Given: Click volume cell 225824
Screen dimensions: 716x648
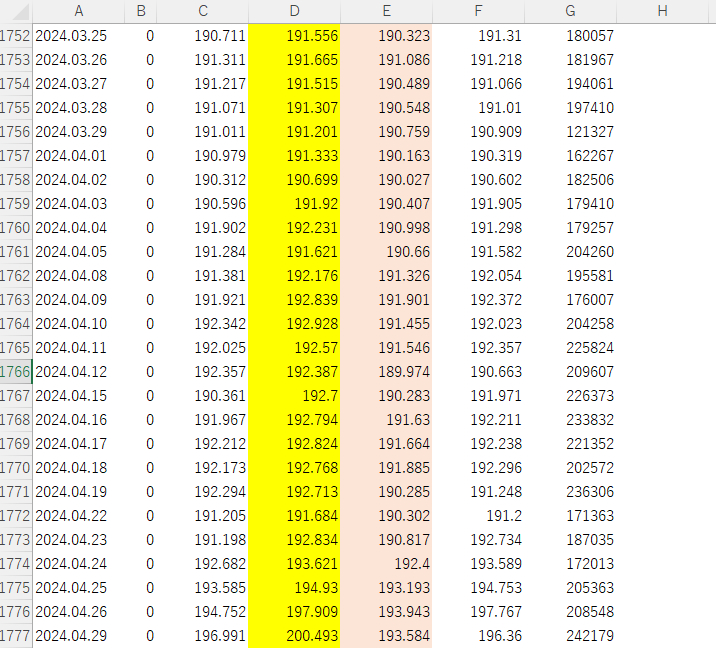Looking at the screenshot, I should click(570, 348).
